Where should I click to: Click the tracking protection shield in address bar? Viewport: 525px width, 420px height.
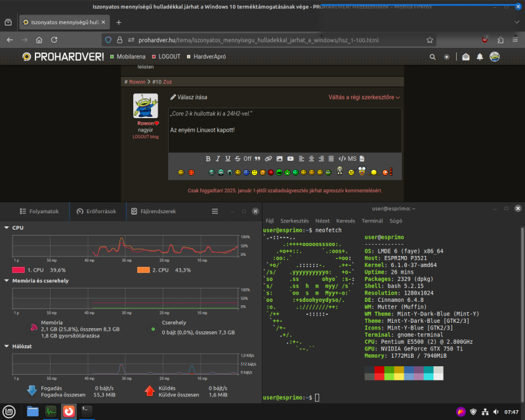108,40
